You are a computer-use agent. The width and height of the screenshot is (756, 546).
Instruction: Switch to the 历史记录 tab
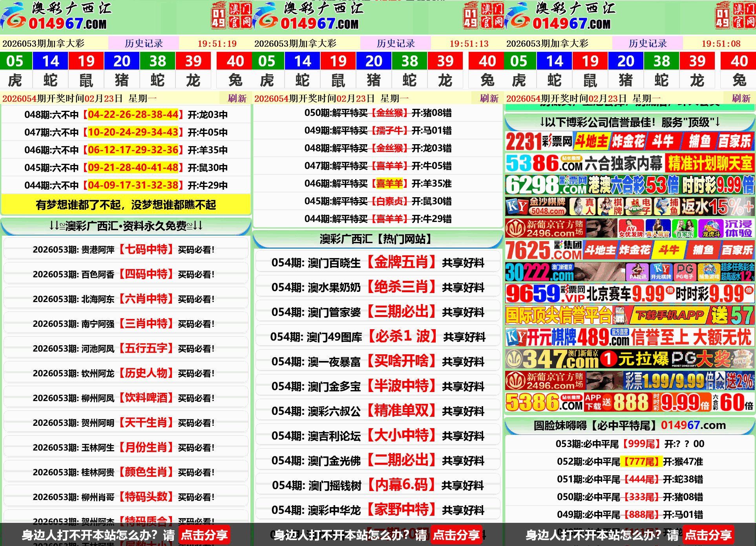coord(144,43)
